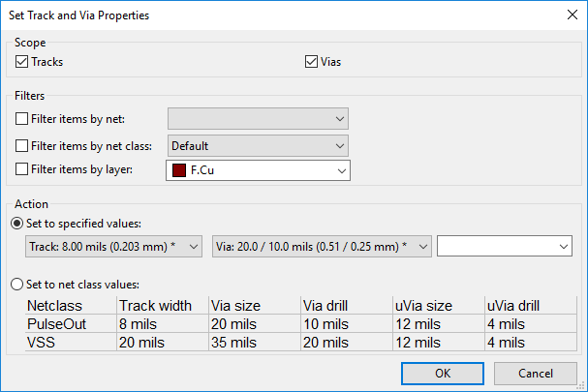Open the F.Cu layer dropdown
The height and width of the screenshot is (392, 588).
click(259, 171)
